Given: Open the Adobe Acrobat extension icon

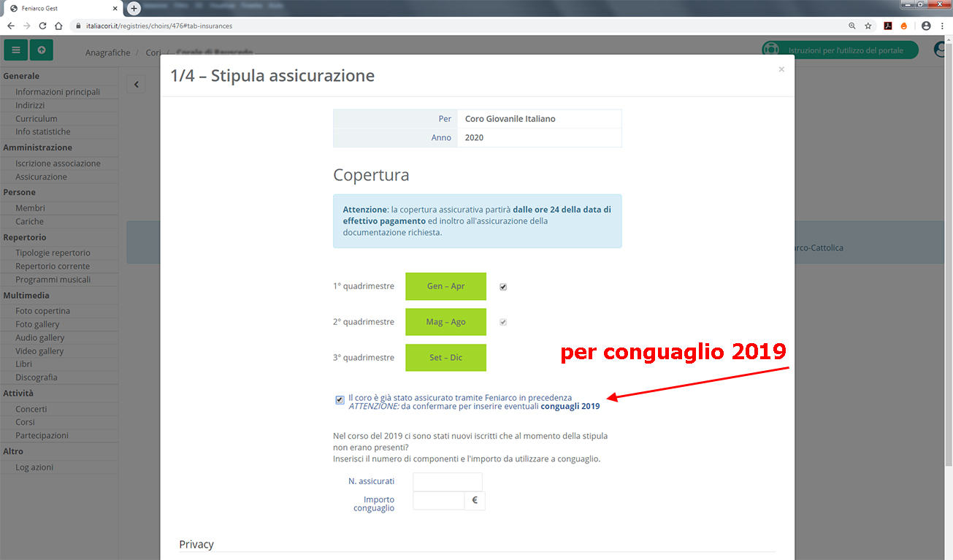Looking at the screenshot, I should [x=887, y=24].
